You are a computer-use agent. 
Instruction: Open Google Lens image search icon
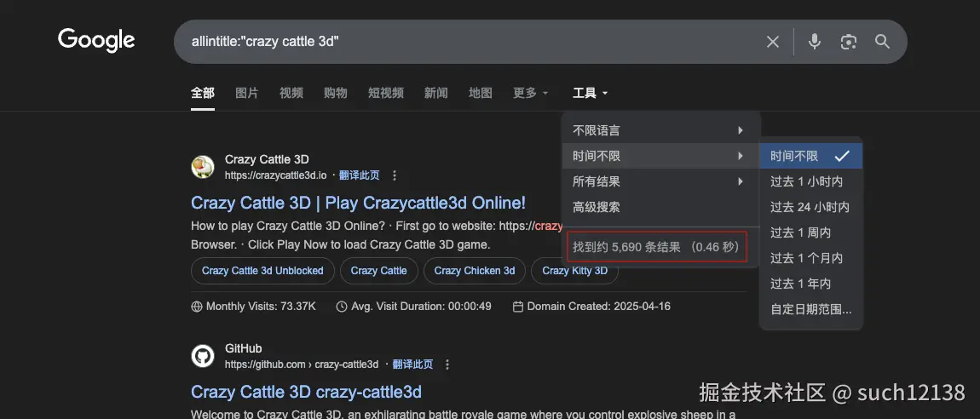(848, 42)
